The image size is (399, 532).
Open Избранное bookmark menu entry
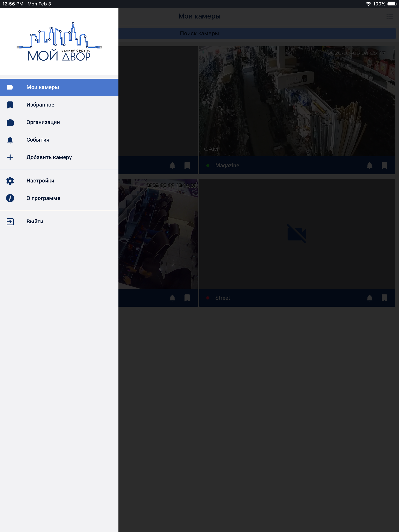click(40, 105)
